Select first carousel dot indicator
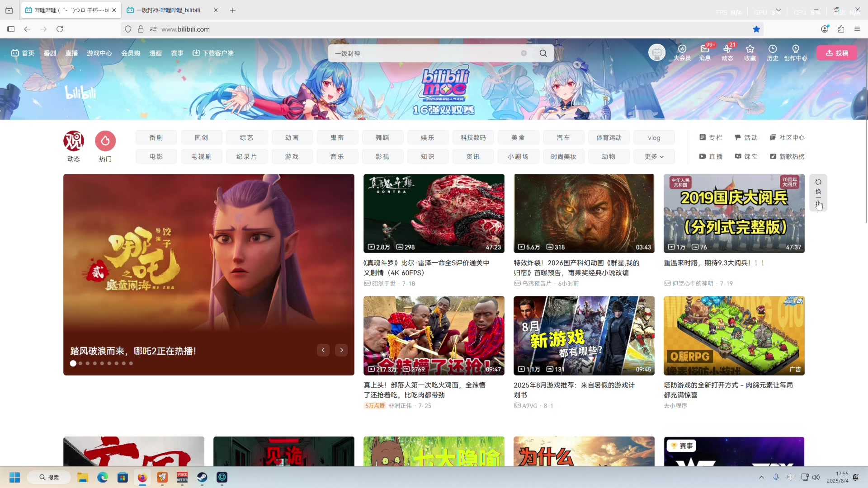The image size is (868, 488). pos(73,363)
